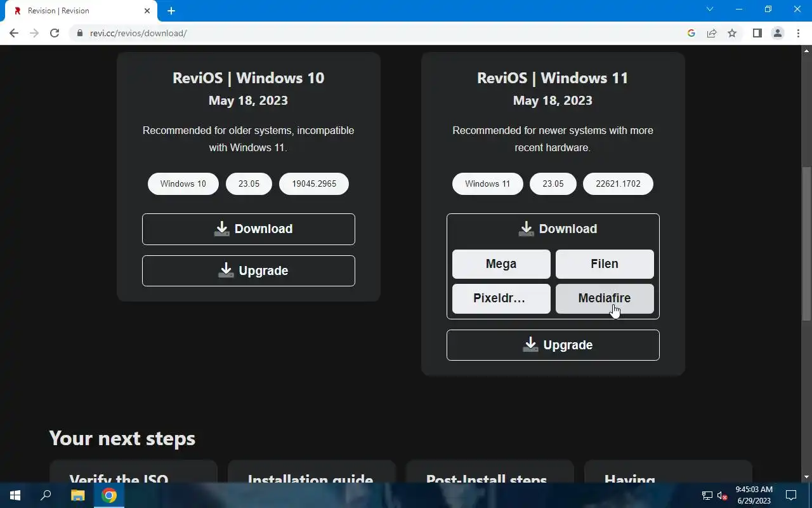Screen dimensions: 812x508
Task: Collapse the Windows 11 Download options
Action: [553, 229]
